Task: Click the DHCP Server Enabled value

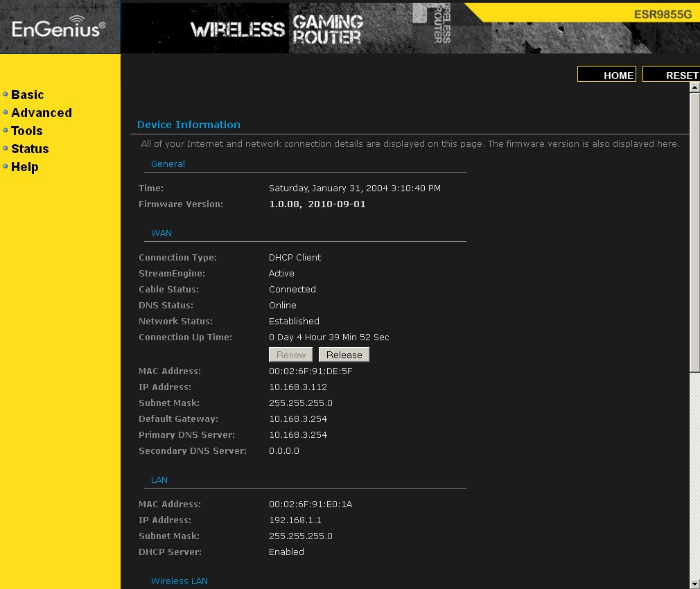Action: 286,552
